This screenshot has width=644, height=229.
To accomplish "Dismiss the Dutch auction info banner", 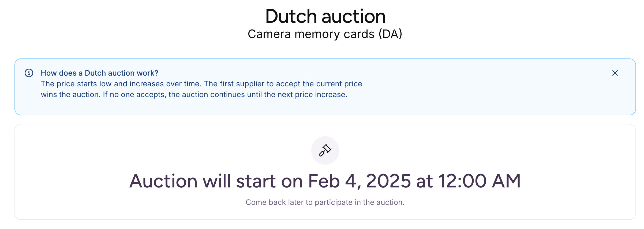I will tap(615, 73).
